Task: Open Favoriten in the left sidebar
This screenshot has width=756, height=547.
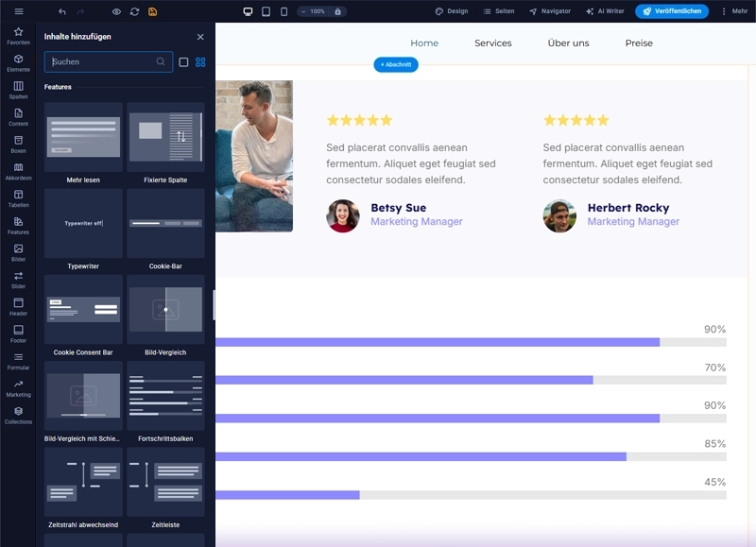Action: 18,36
